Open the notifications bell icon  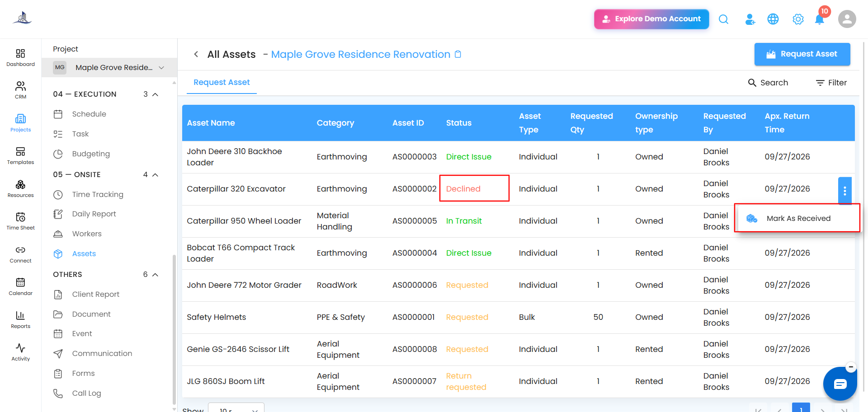point(819,19)
